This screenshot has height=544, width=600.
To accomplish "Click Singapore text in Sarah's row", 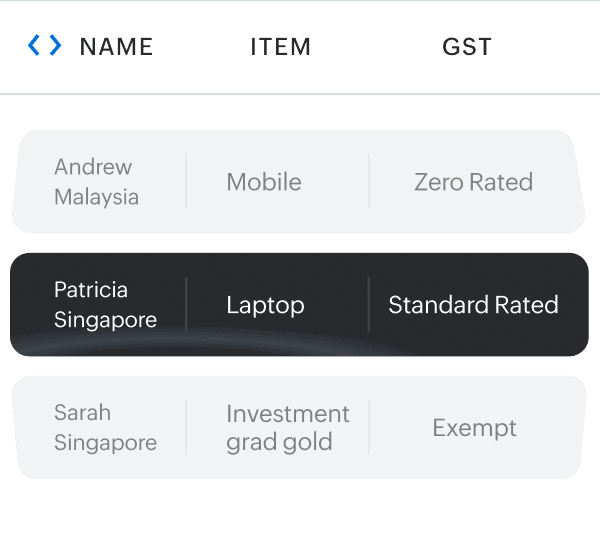I will (105, 443).
